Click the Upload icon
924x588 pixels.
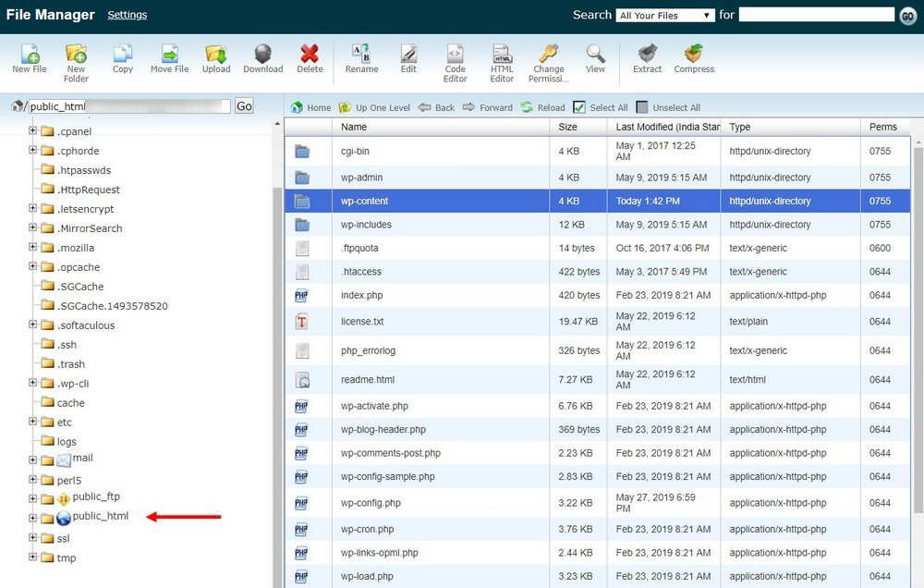point(216,55)
